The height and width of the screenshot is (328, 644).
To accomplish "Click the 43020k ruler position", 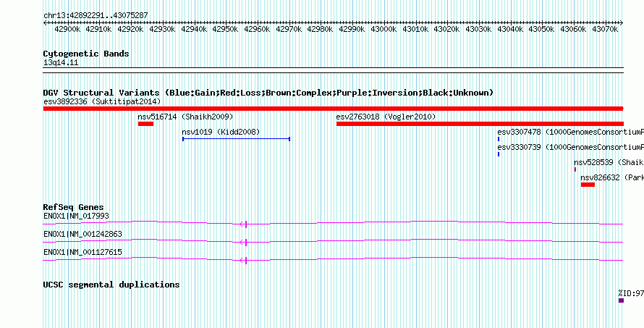I will pos(447,29).
